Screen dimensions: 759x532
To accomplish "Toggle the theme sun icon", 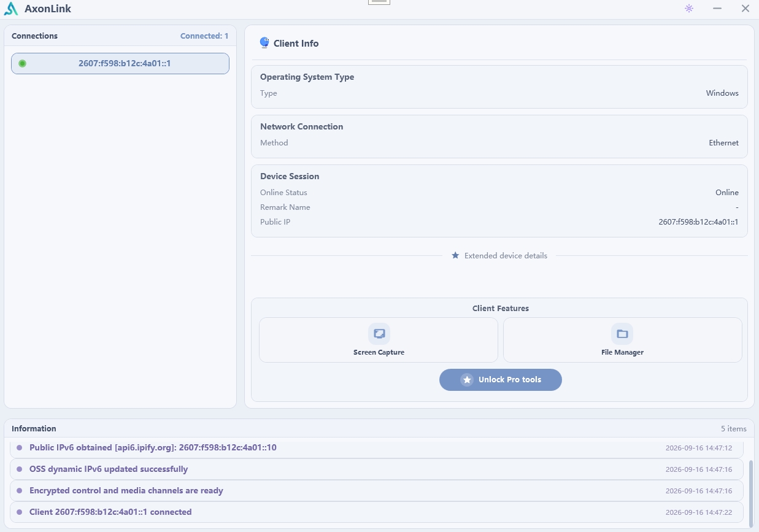I will point(689,9).
